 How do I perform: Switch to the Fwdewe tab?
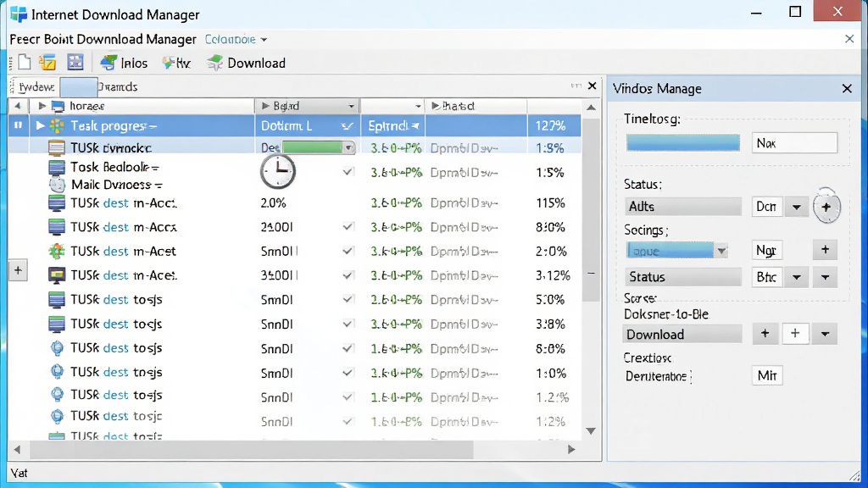(36, 87)
